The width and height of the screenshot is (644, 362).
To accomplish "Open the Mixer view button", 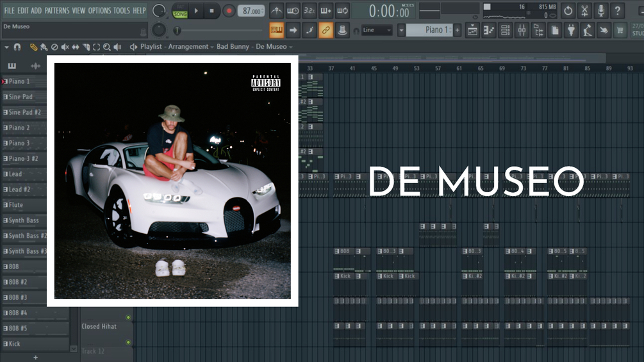I will (x=522, y=30).
